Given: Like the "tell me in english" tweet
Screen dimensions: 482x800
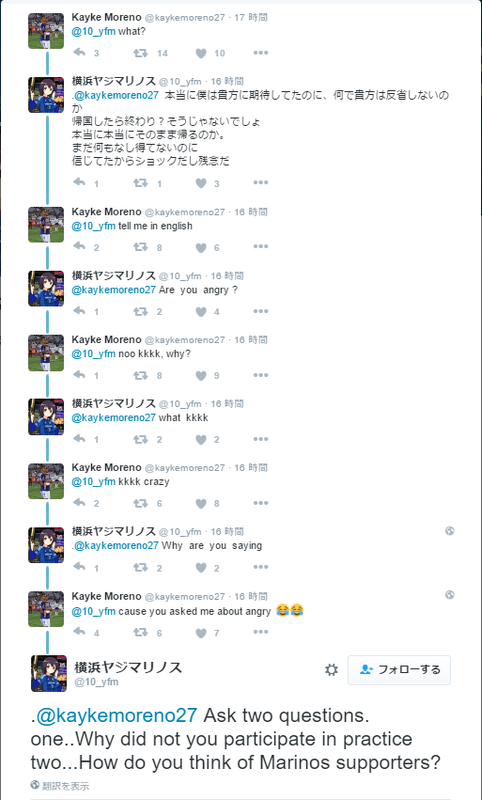Looking at the screenshot, I should pyautogui.click(x=201, y=247).
